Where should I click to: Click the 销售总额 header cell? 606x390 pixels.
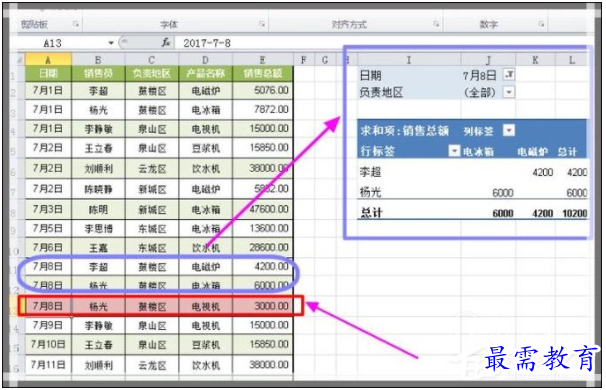(263, 73)
